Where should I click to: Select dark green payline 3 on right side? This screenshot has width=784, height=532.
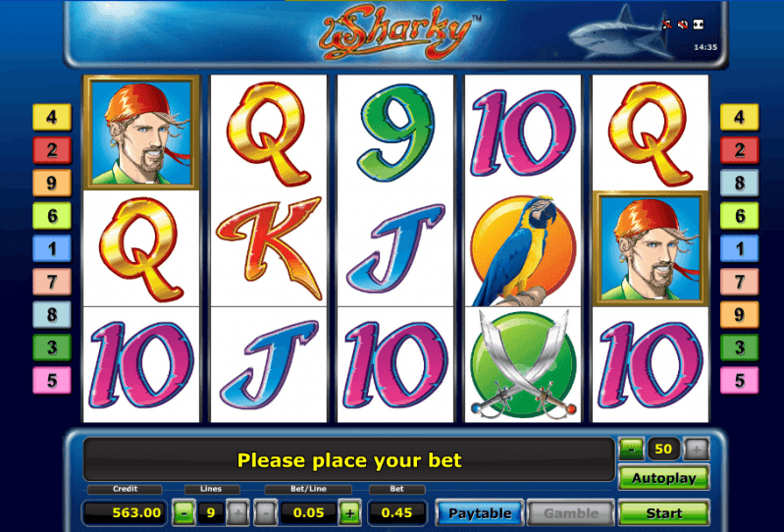click(739, 347)
